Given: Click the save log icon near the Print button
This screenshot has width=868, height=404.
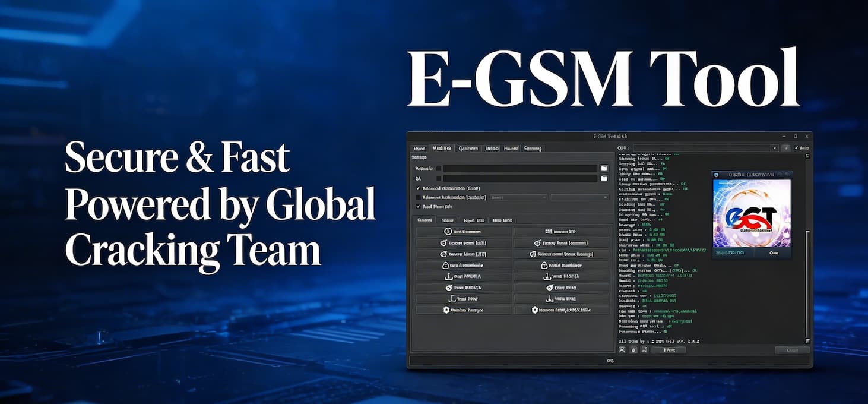Looking at the screenshot, I should tap(644, 350).
